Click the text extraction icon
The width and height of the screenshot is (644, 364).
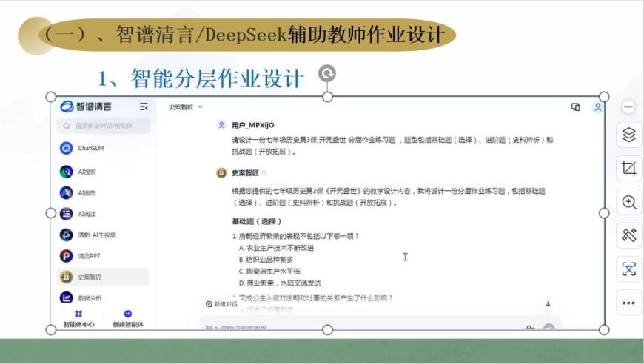click(628, 269)
